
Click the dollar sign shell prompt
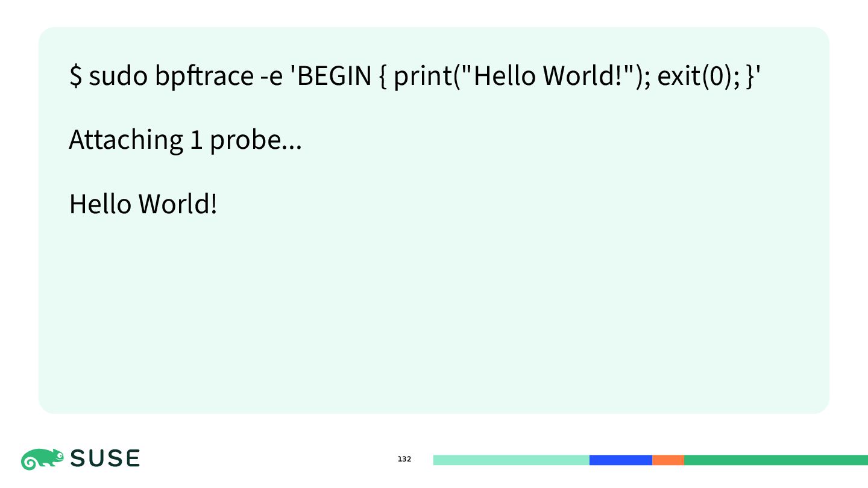click(x=76, y=76)
